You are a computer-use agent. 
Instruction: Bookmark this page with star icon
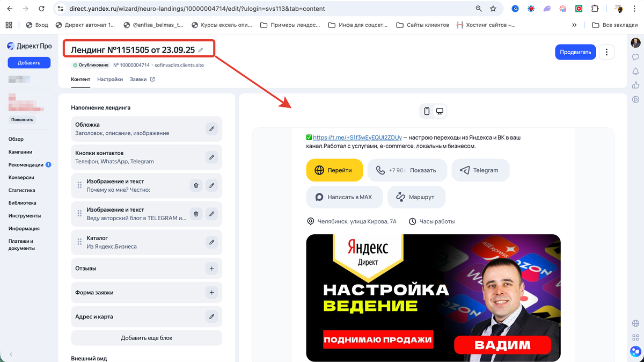[x=493, y=9]
